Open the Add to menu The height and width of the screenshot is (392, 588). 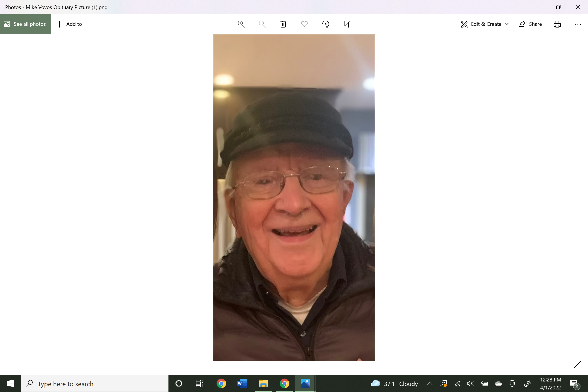coord(69,24)
